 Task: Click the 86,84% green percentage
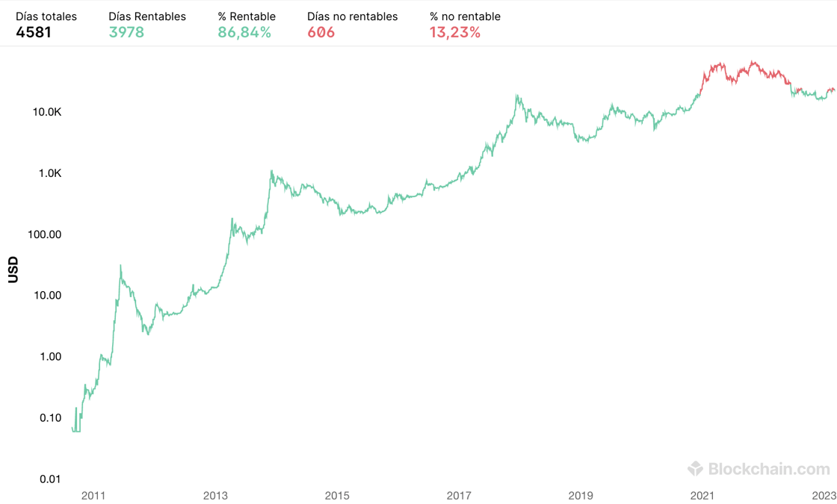click(244, 32)
